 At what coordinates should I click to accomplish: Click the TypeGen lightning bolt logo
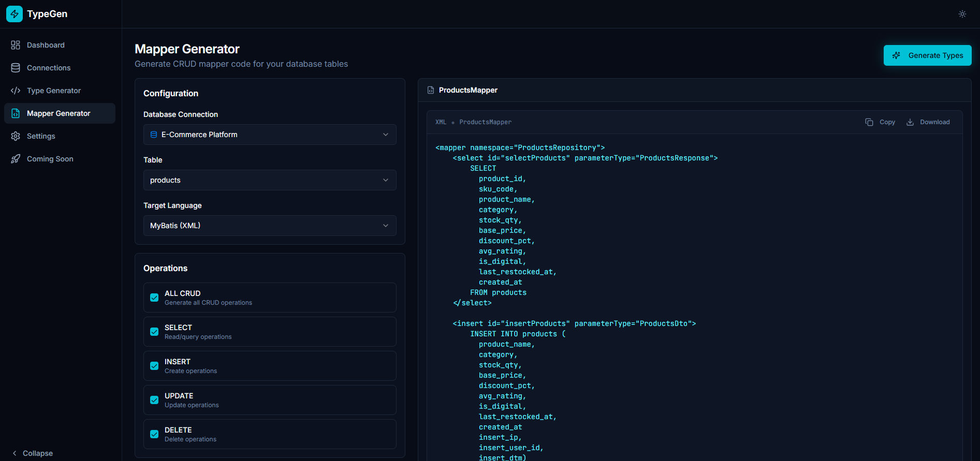(14, 14)
